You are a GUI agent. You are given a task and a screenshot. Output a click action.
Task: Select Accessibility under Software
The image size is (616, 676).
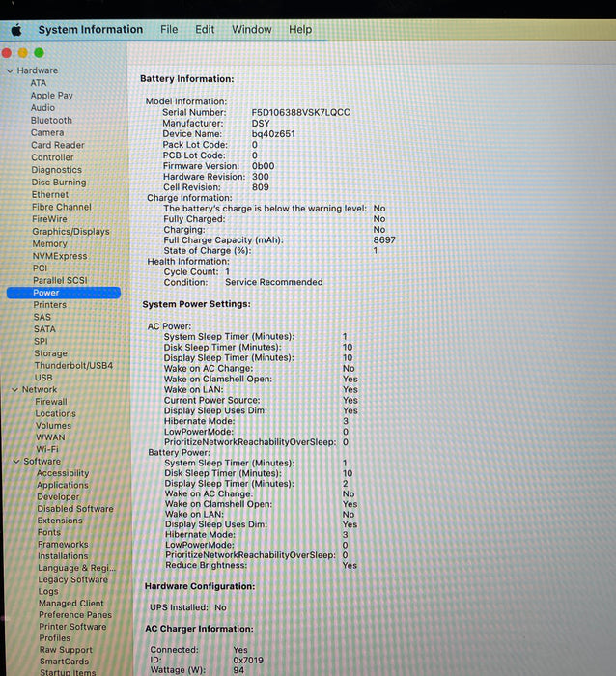[x=63, y=473]
